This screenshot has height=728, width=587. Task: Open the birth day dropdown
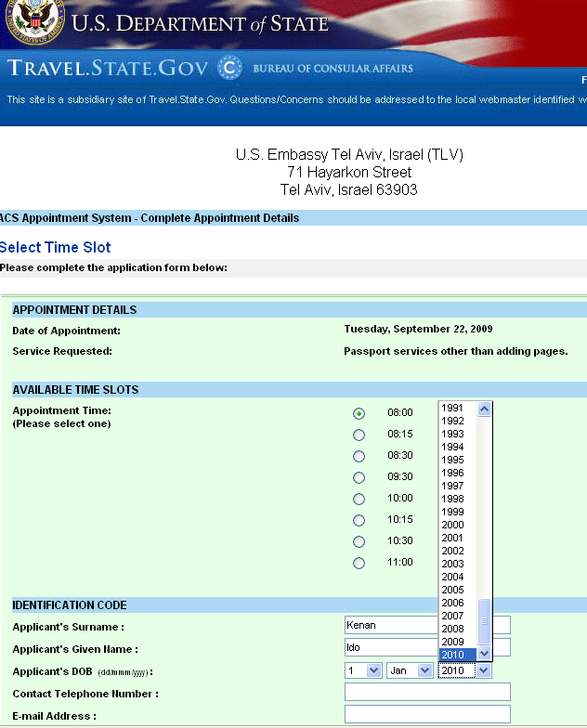(x=363, y=670)
